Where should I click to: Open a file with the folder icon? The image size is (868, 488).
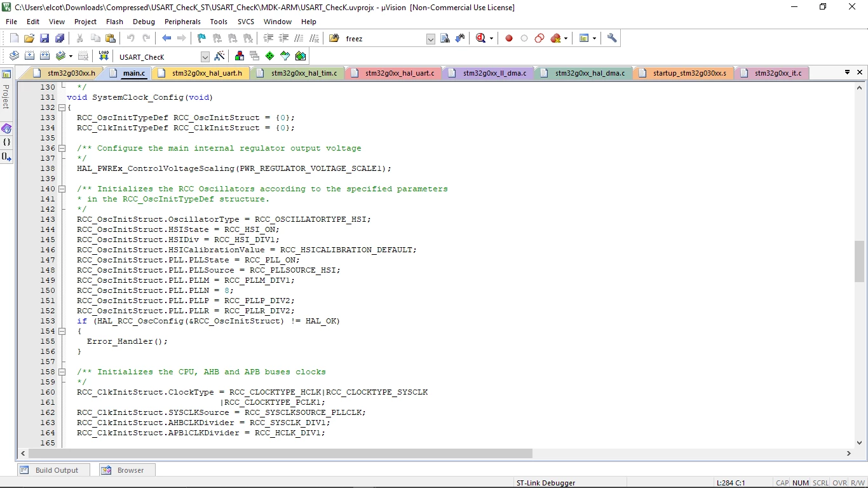[x=29, y=38]
